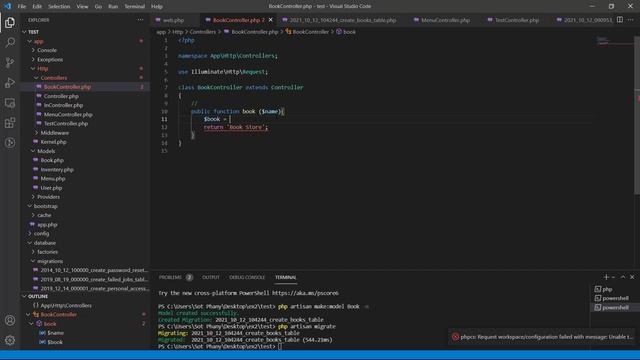Expand the Middleware folder
Viewport: 640px width, 360px height.
pos(54,133)
